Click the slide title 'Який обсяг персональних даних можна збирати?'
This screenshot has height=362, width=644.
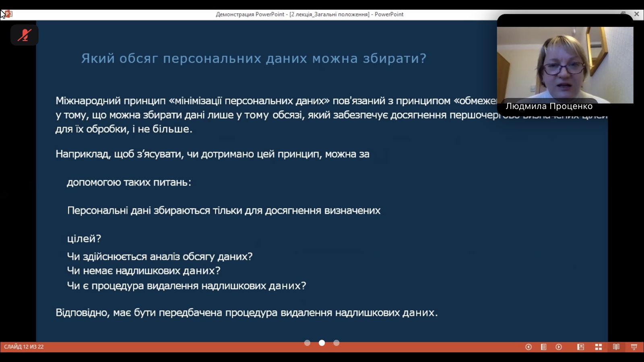point(254,58)
